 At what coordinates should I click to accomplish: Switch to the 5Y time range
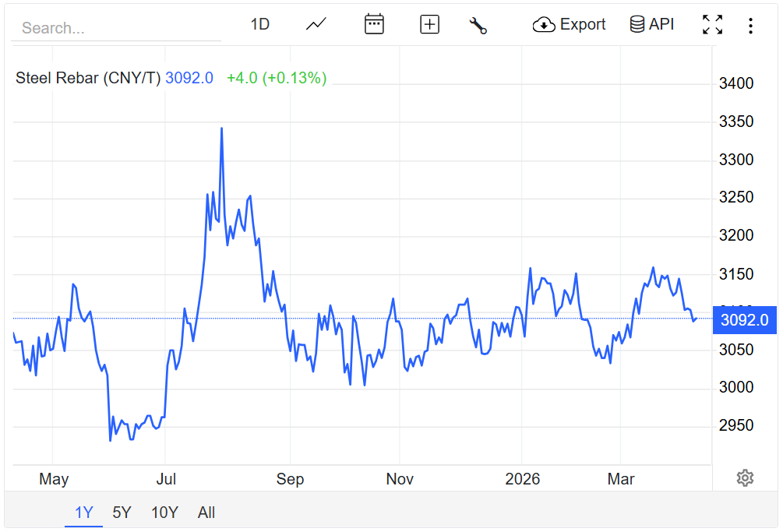pos(122,513)
